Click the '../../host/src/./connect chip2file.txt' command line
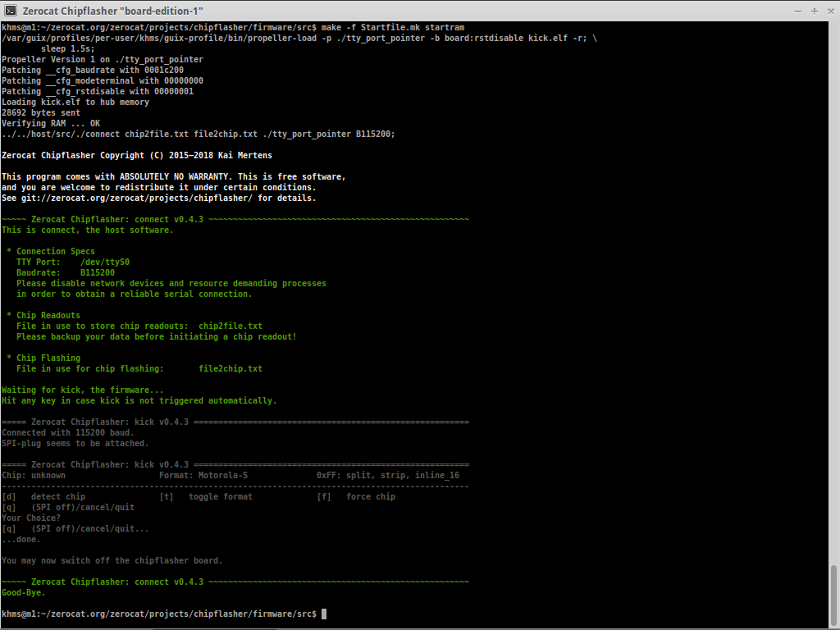 click(x=199, y=135)
